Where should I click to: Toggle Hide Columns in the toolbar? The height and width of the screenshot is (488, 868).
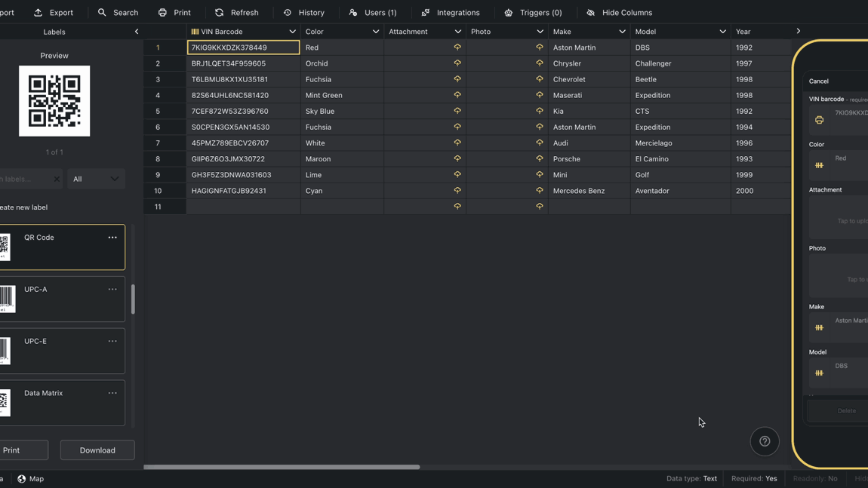point(619,13)
